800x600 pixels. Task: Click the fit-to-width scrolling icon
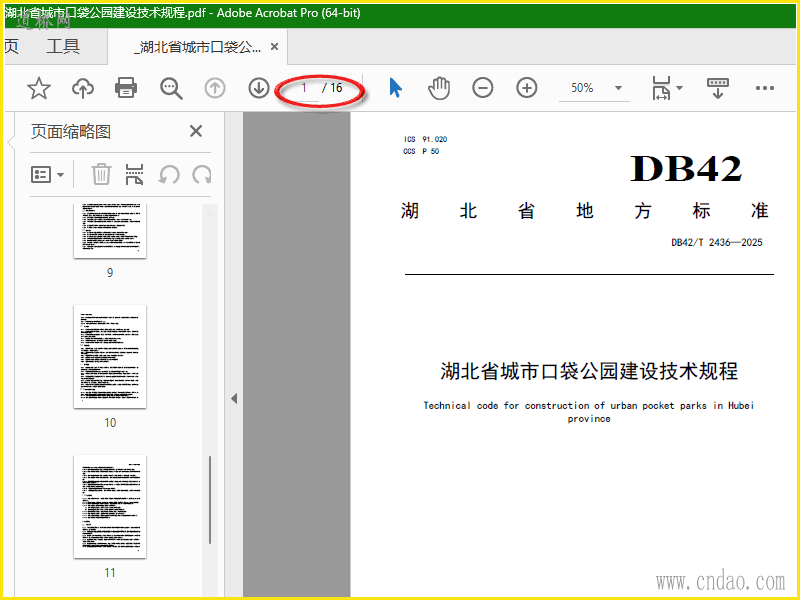tap(661, 88)
